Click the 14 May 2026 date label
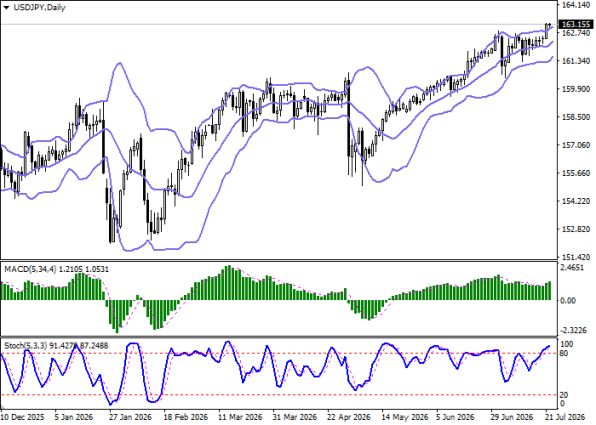Screen dimensions: 596x425 click(404, 417)
